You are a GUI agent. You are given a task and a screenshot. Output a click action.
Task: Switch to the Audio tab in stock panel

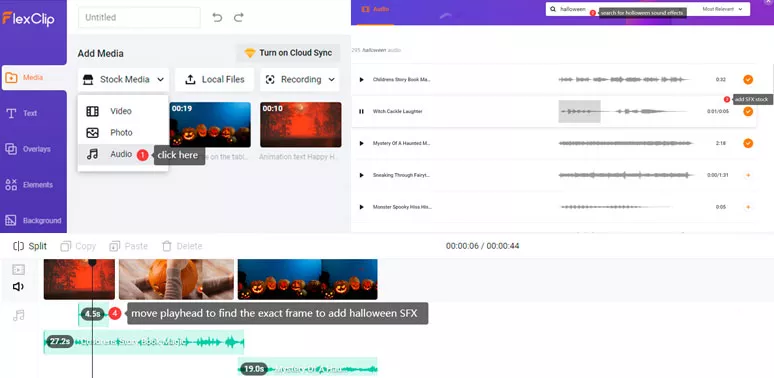[375, 9]
